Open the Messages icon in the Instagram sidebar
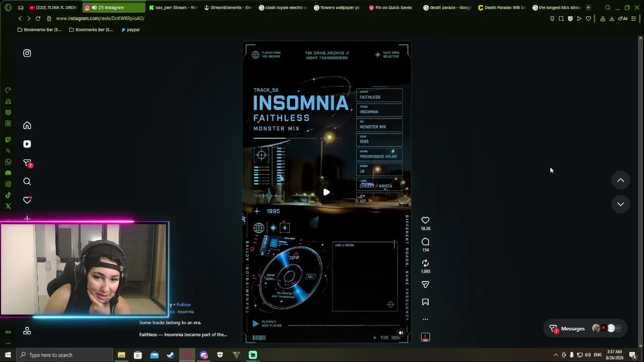The width and height of the screenshot is (644, 362). coord(27,163)
